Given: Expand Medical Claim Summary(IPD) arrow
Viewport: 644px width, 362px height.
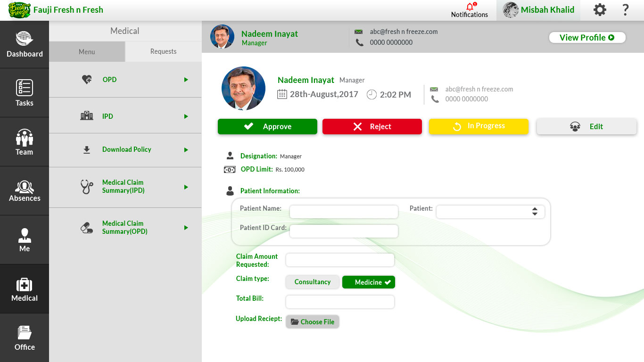Looking at the screenshot, I should click(x=186, y=187).
